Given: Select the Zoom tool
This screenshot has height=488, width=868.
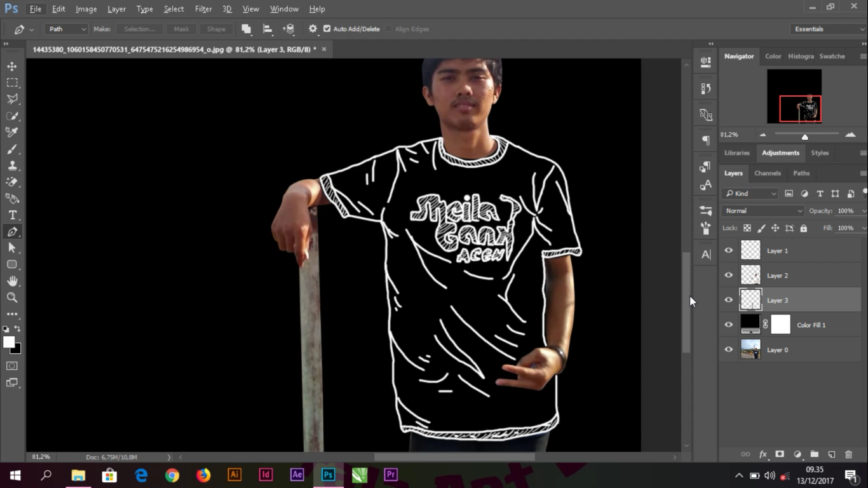Looking at the screenshot, I should pyautogui.click(x=11, y=297).
